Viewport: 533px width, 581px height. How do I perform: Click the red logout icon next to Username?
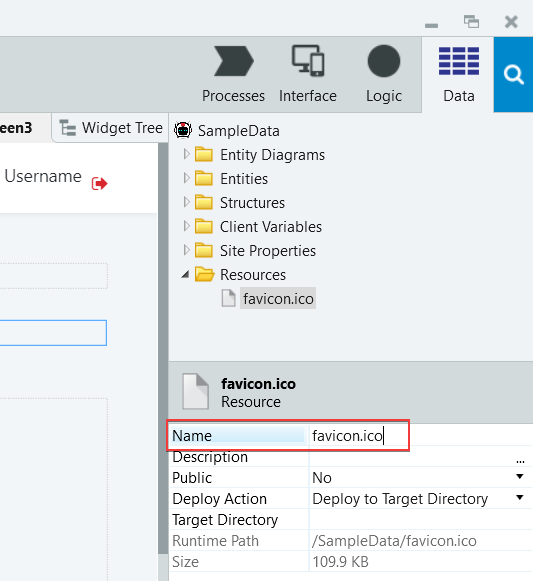(99, 183)
